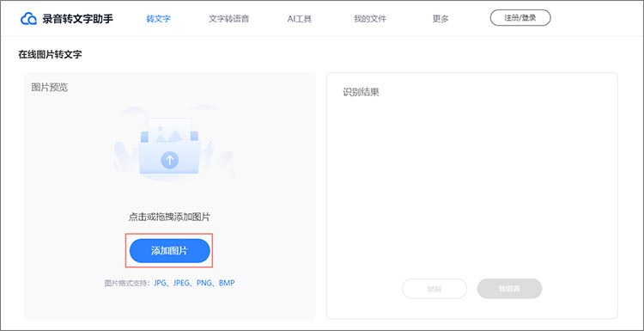Image resolution: width=644 pixels, height=331 pixels.
Task: Click the cloud logo icon
Action: click(x=28, y=19)
